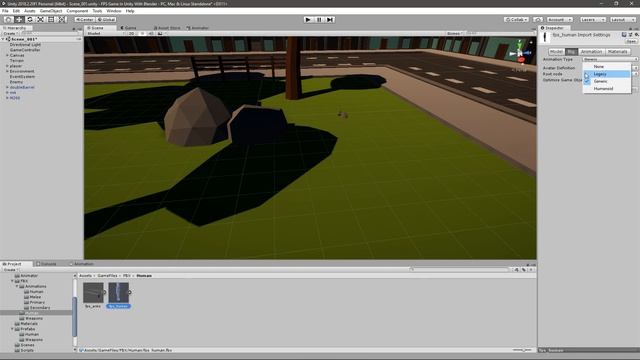Open the Account dropdown

click(560, 20)
